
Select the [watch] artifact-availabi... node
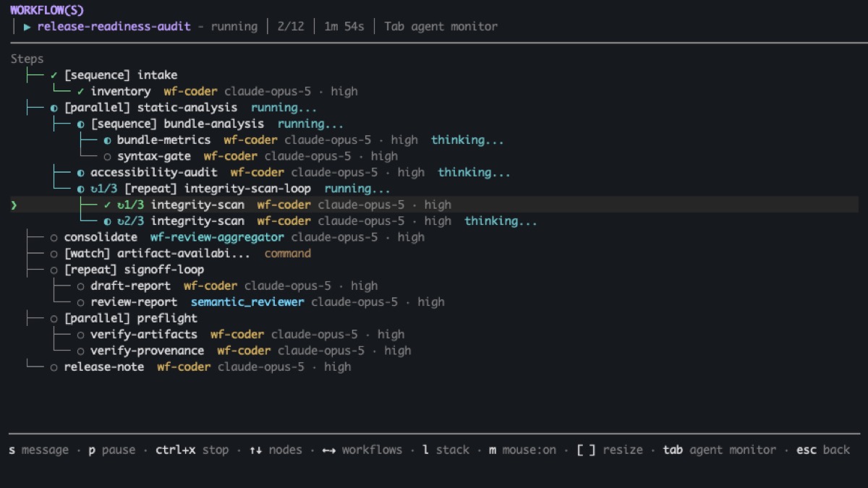point(157,254)
